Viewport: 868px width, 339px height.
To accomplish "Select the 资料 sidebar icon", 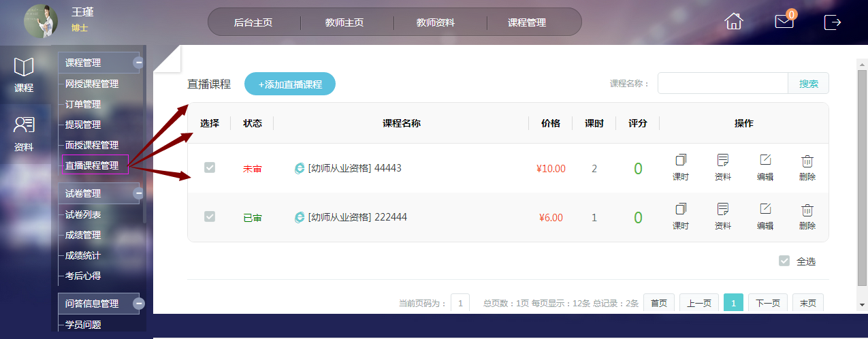I will click(x=24, y=133).
